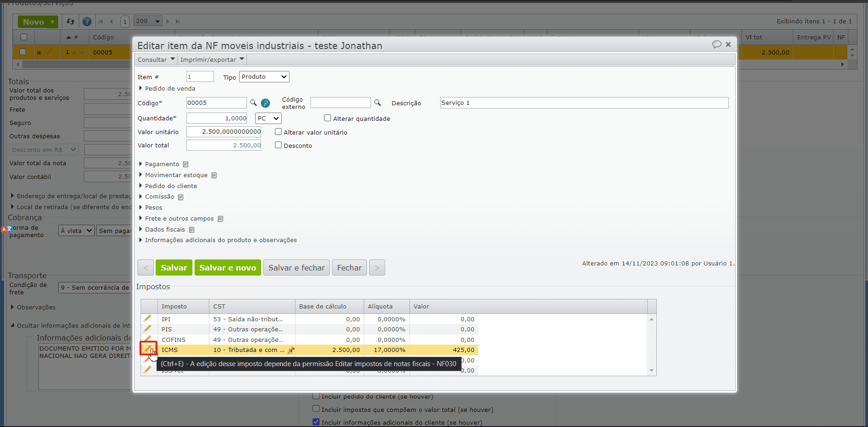Click the Quantidade input field
This screenshot has width=868, height=427.
pyautogui.click(x=217, y=118)
